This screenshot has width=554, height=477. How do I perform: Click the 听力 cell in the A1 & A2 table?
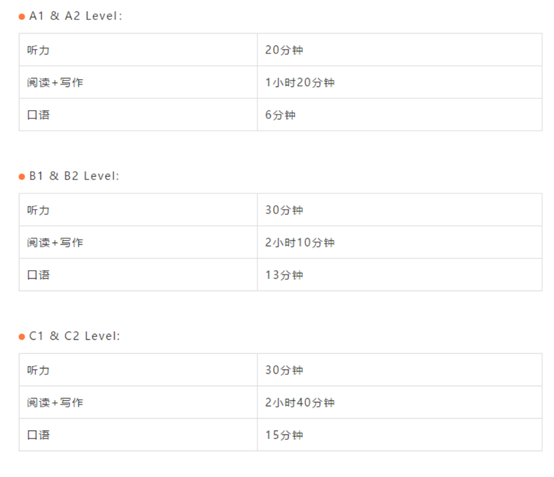click(138, 50)
